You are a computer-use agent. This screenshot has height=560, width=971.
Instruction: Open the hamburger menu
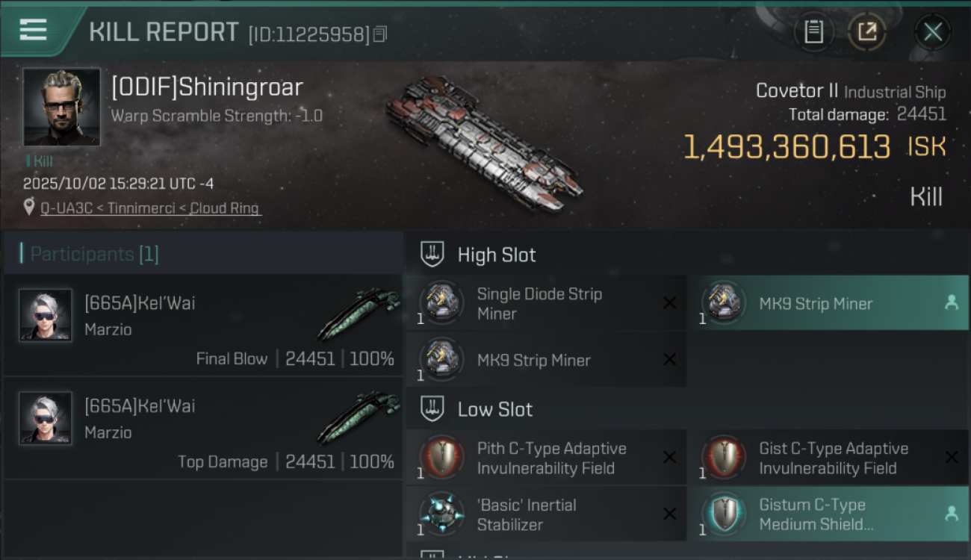point(33,30)
